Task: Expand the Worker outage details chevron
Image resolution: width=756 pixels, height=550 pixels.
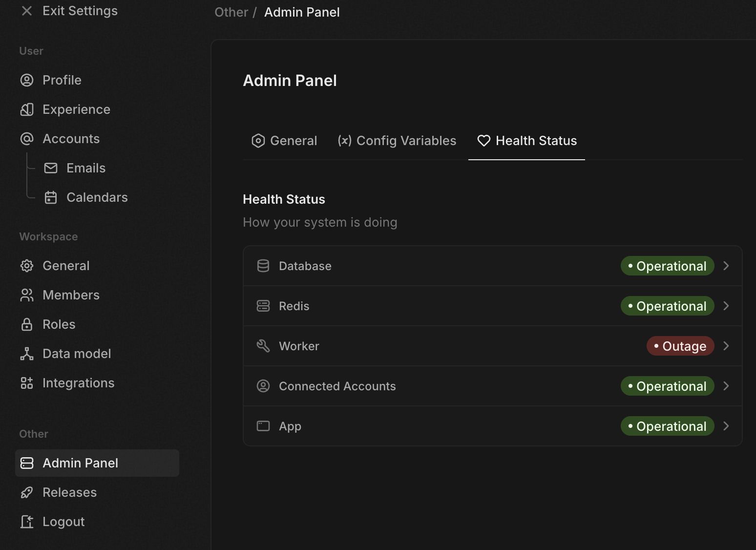Action: (x=726, y=346)
